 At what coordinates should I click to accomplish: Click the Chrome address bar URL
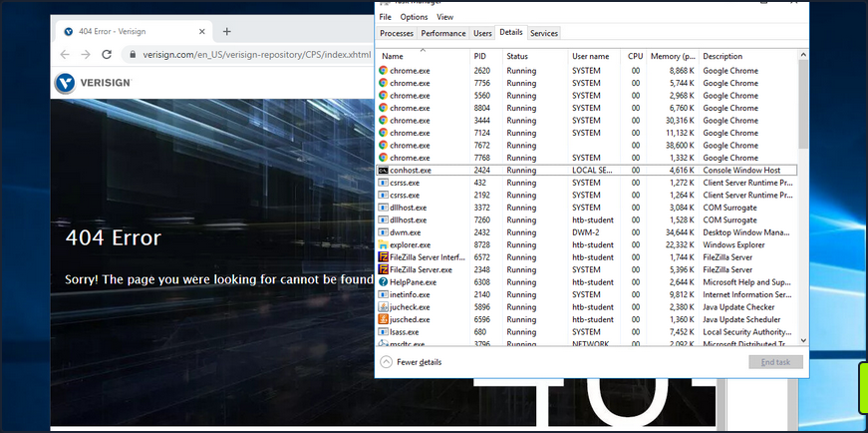click(x=257, y=54)
